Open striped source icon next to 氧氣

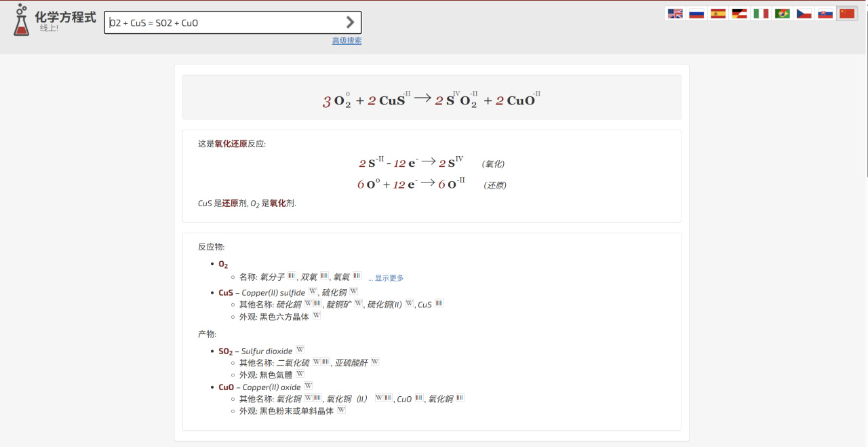coord(357,276)
